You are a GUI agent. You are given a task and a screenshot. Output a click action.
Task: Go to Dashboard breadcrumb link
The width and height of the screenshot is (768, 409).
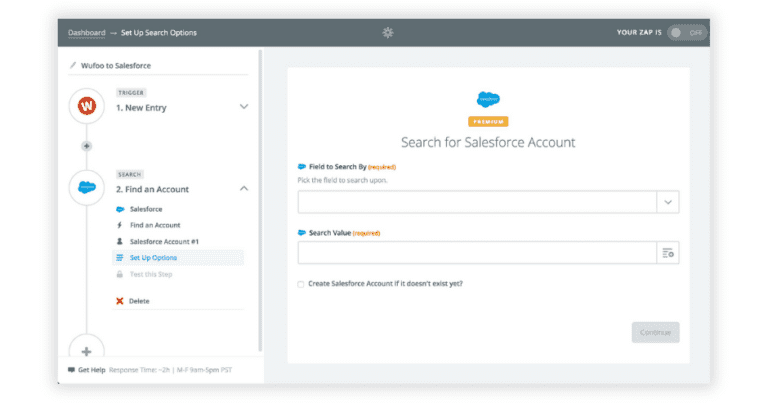[86, 33]
